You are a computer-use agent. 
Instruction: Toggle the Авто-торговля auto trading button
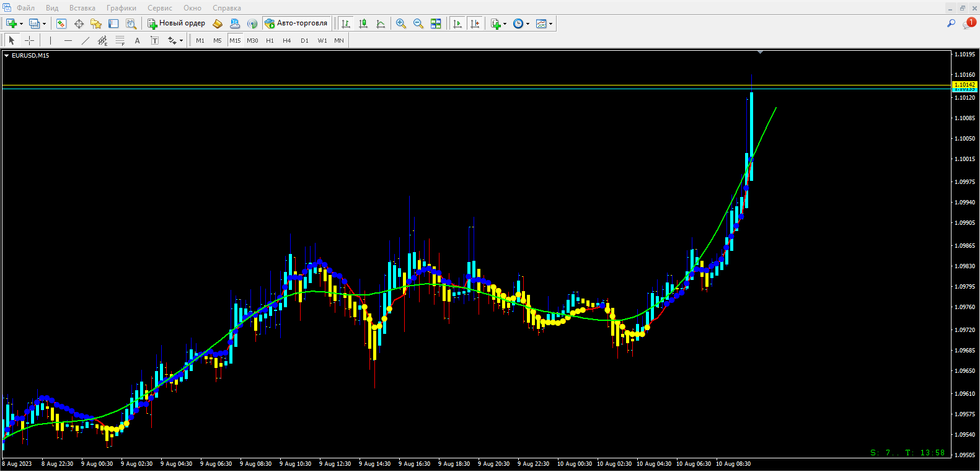[296, 24]
